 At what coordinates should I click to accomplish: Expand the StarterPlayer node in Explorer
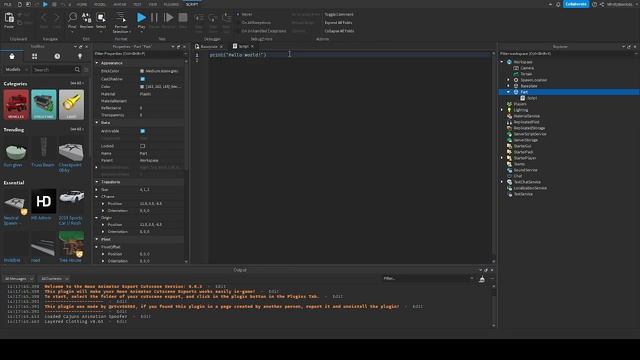pyautogui.click(x=502, y=158)
